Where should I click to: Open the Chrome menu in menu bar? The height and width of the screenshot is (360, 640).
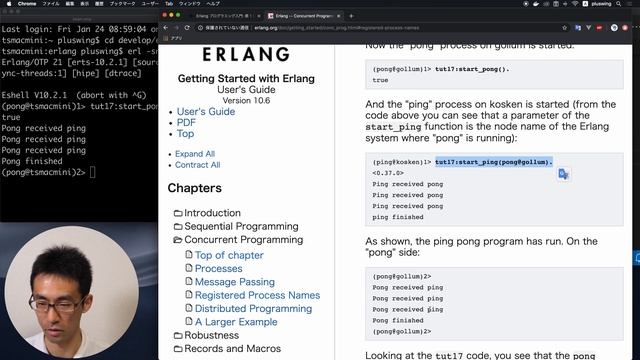27,4
